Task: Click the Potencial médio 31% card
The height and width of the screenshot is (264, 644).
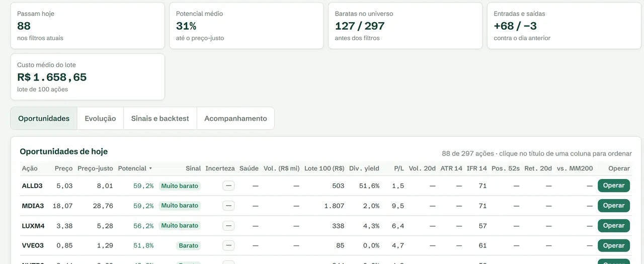Action: click(x=247, y=26)
